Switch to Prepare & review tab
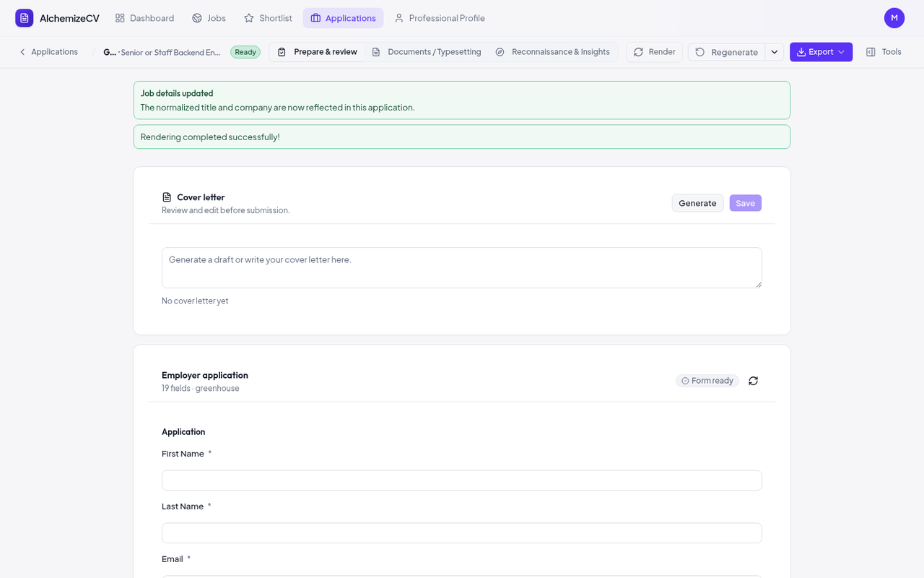This screenshot has width=924, height=578. pos(318,52)
